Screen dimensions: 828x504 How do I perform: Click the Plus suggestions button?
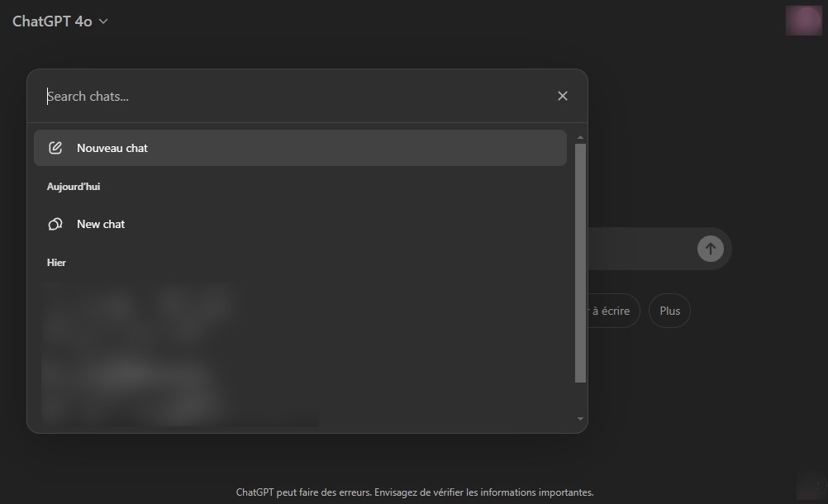(669, 311)
